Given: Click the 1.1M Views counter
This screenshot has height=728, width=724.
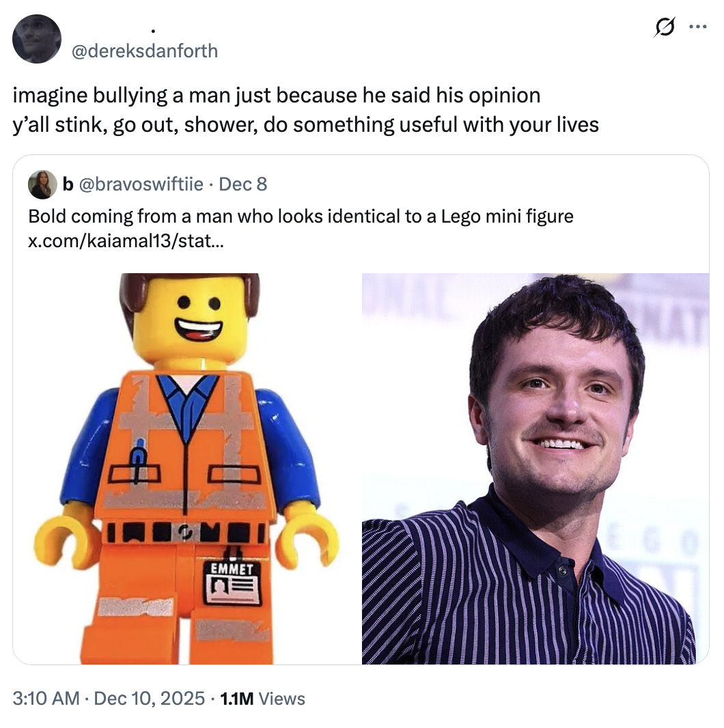Looking at the screenshot, I should [x=263, y=698].
